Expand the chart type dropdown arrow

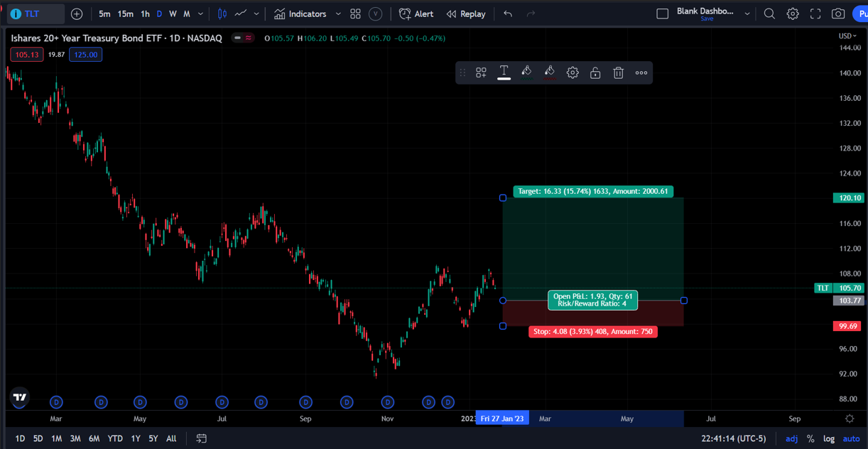pos(256,13)
